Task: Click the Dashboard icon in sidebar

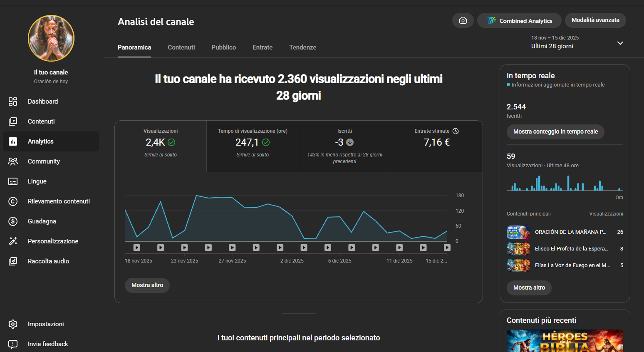Action: [13, 102]
